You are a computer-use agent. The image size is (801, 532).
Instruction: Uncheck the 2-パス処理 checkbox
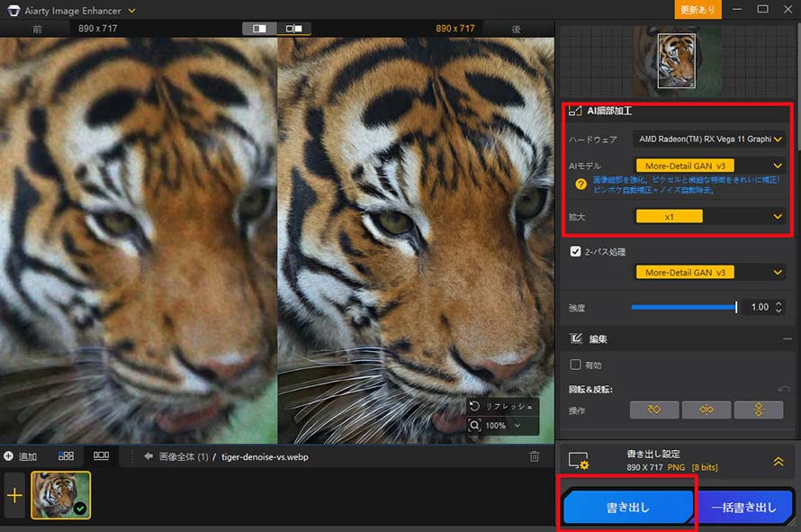point(575,251)
